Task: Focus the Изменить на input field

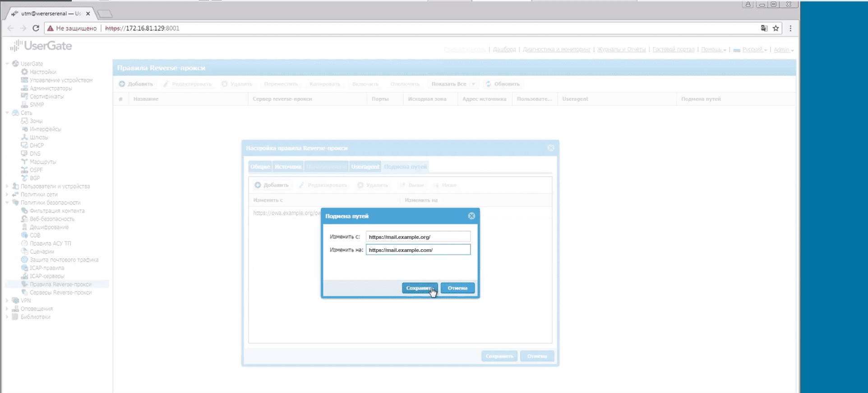Action: point(418,250)
